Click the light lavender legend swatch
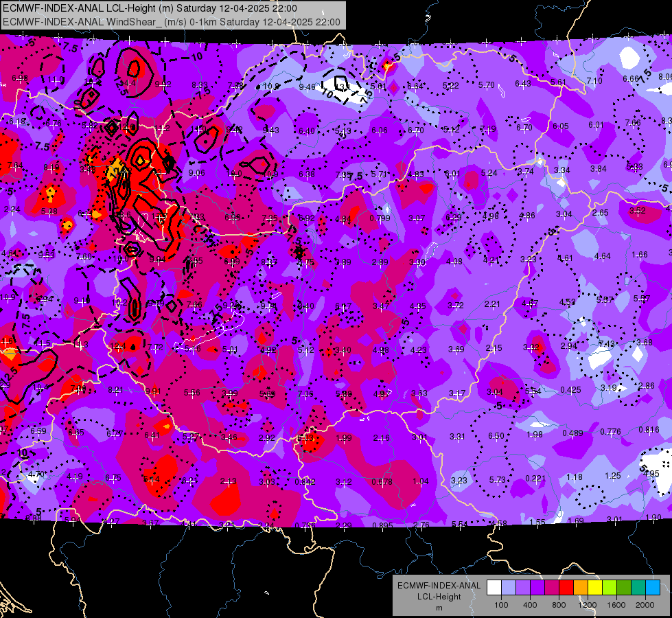 pyautogui.click(x=509, y=588)
